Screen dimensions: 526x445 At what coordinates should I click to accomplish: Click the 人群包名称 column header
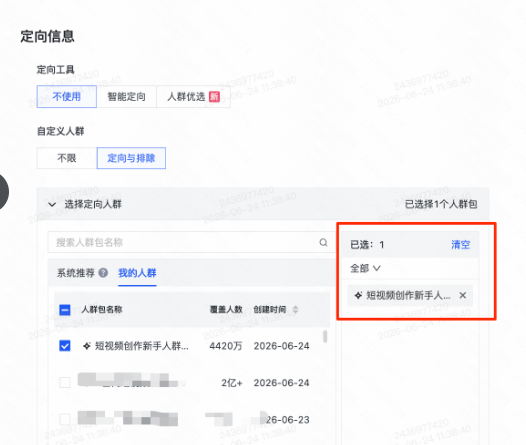pos(102,310)
